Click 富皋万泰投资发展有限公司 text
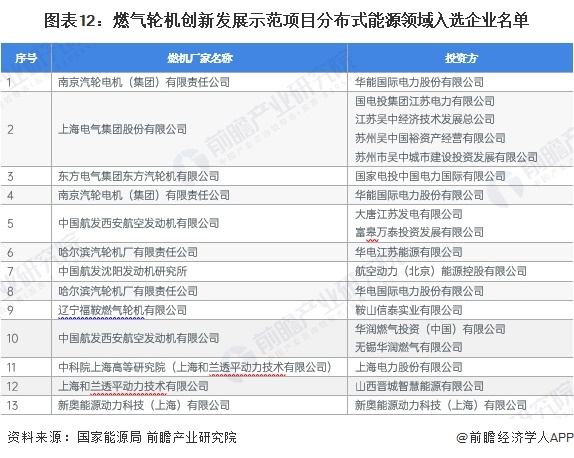Screen dimensions: 574x458 (419, 232)
